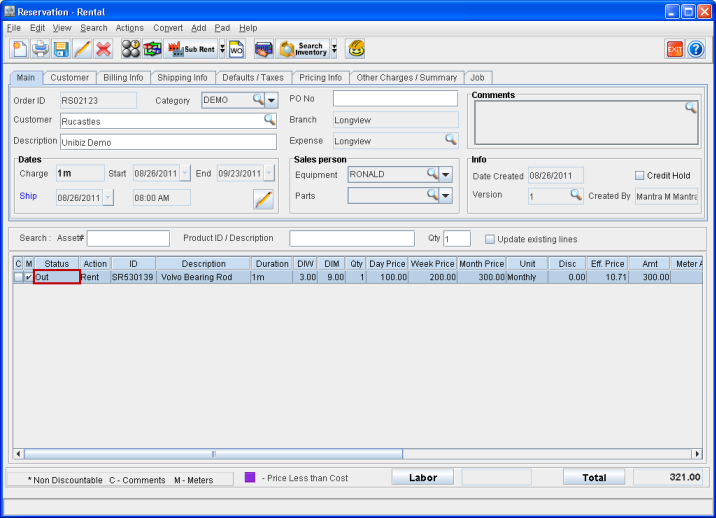Screen dimensions: 716x518
Task: Click the Product ID / Description search field
Action: coord(352,238)
